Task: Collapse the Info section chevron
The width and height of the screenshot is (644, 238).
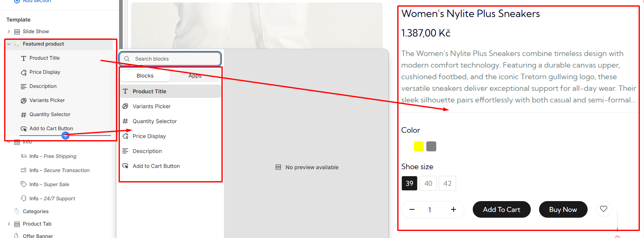Action: click(9, 142)
